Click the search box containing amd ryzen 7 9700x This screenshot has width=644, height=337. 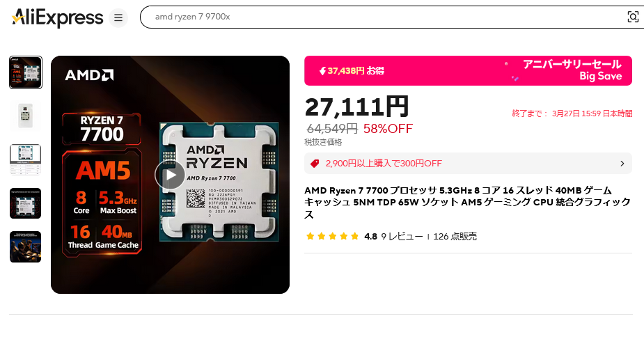coord(382,17)
